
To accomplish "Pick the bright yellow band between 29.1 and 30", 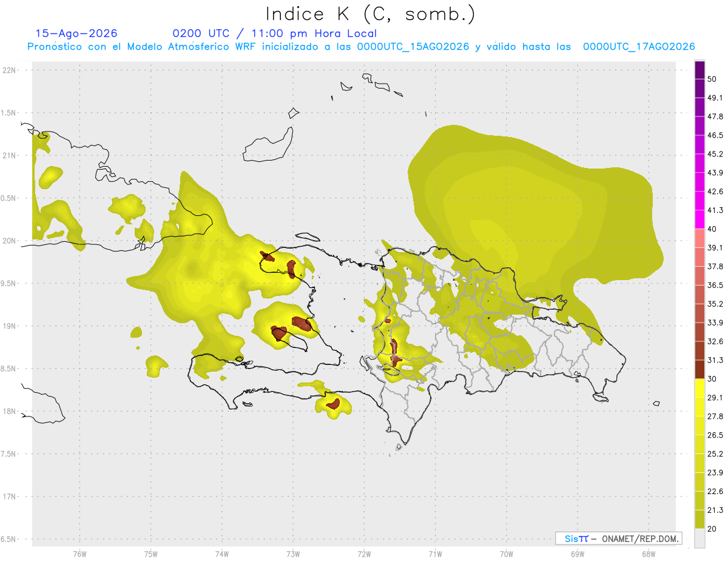I will (699, 387).
